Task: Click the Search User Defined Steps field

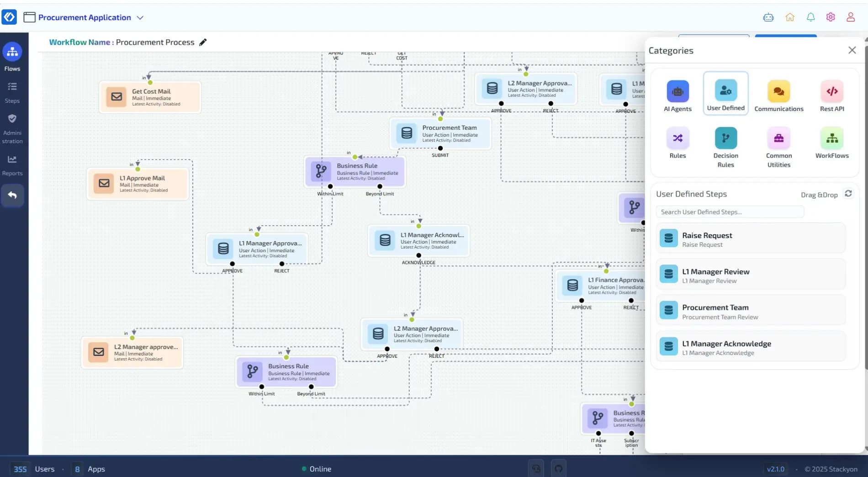Action: [730, 212]
